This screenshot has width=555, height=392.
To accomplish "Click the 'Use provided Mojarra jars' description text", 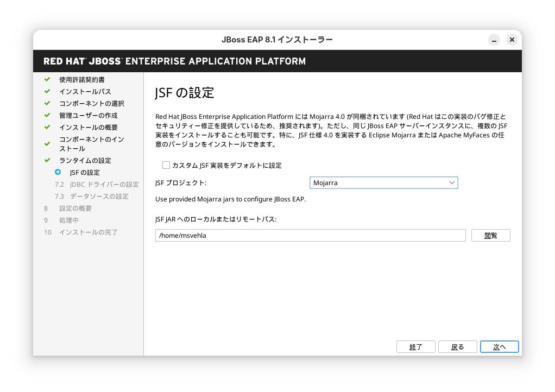I will [x=230, y=199].
